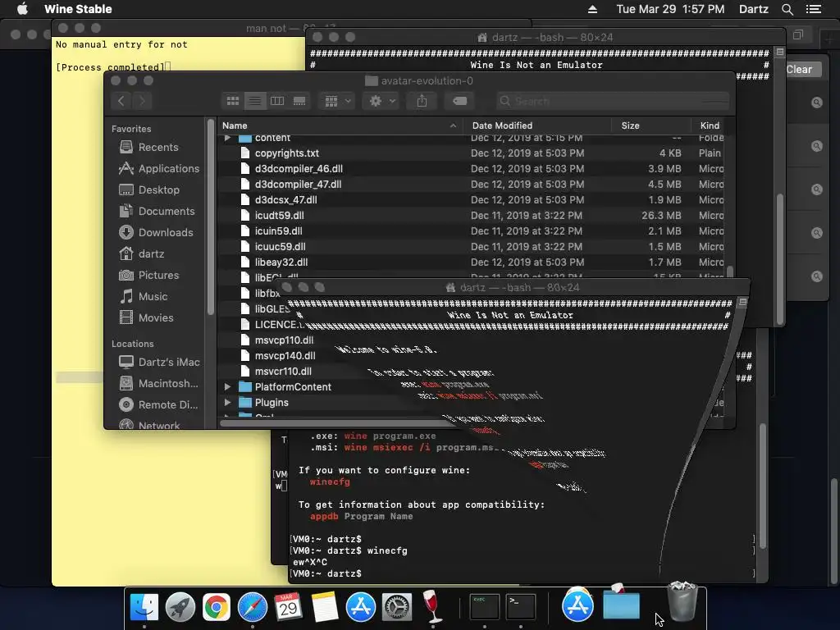Open Notification Center list icon

point(813,9)
